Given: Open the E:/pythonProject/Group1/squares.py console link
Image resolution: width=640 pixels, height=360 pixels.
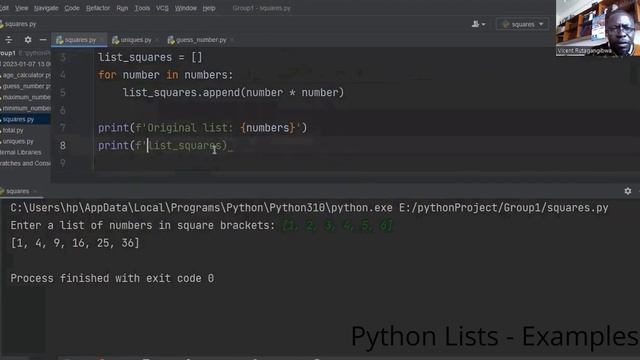Looking at the screenshot, I should [x=504, y=208].
